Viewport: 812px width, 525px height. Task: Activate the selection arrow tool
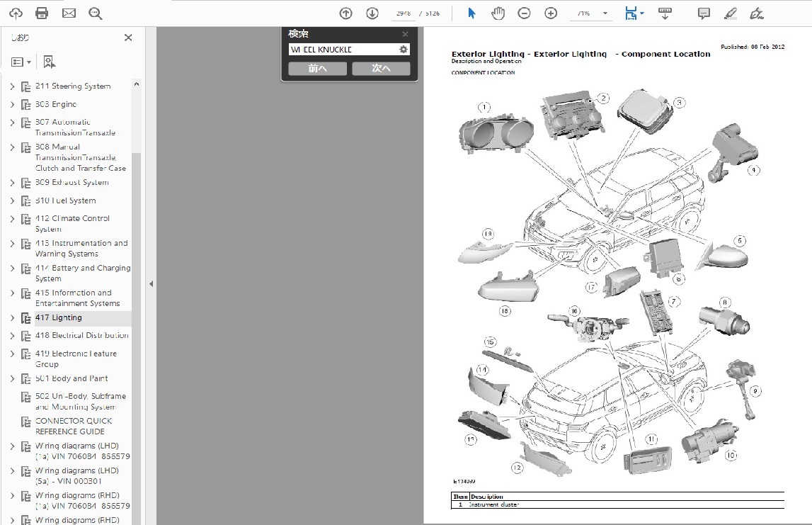tap(471, 13)
